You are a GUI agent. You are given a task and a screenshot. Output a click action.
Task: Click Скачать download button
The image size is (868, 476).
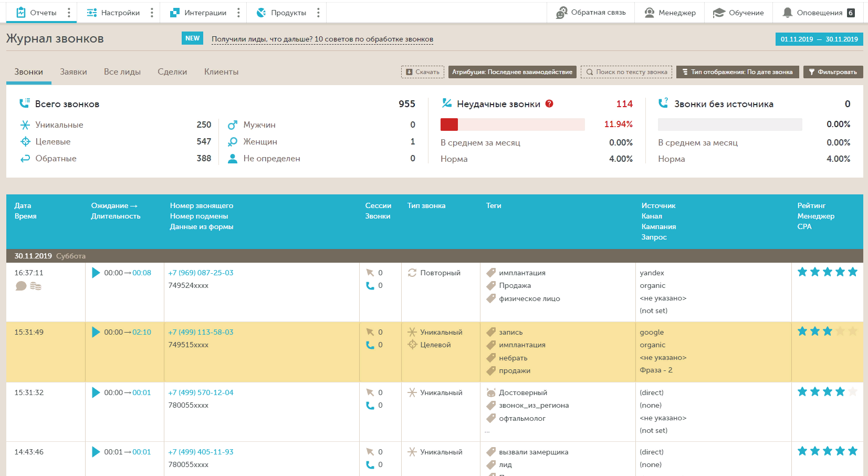pyautogui.click(x=423, y=72)
